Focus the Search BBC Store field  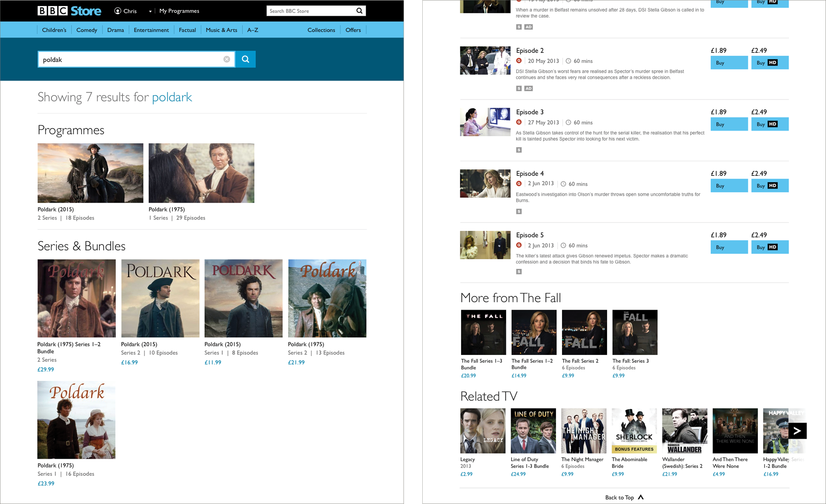[311, 11]
